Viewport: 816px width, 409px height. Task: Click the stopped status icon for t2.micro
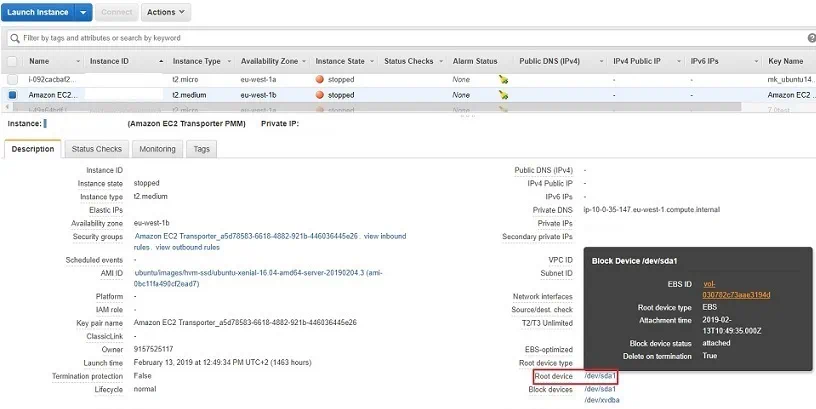320,78
